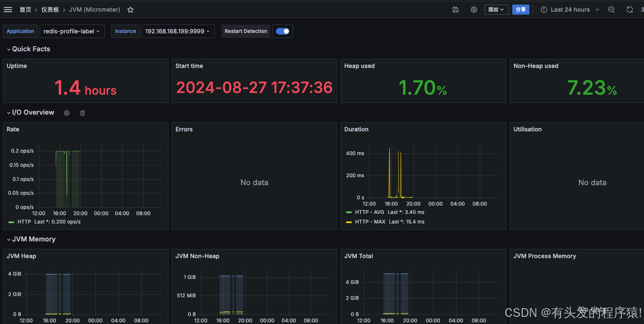The width and height of the screenshot is (644, 324).
Task: Open the Duration panel title
Action: pos(356,129)
